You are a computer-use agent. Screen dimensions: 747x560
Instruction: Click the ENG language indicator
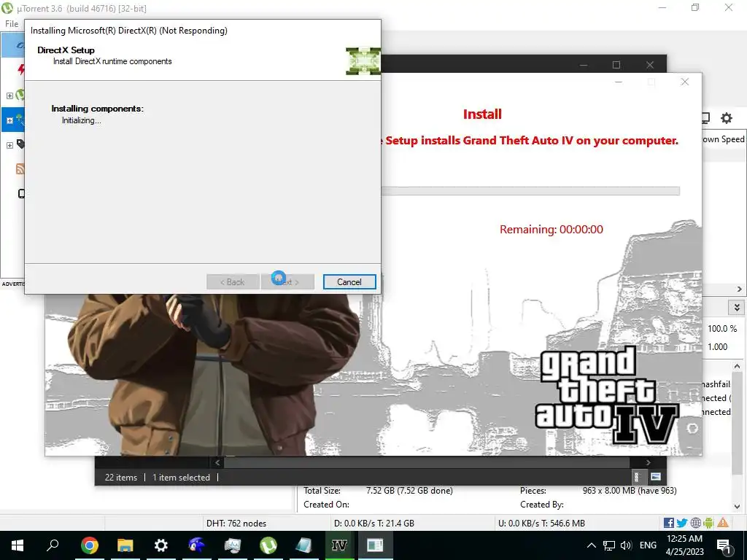648,545
